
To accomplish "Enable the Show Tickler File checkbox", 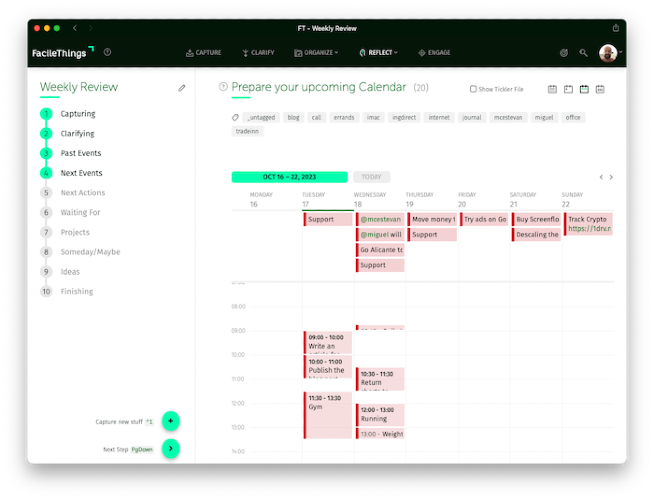I will [x=473, y=89].
